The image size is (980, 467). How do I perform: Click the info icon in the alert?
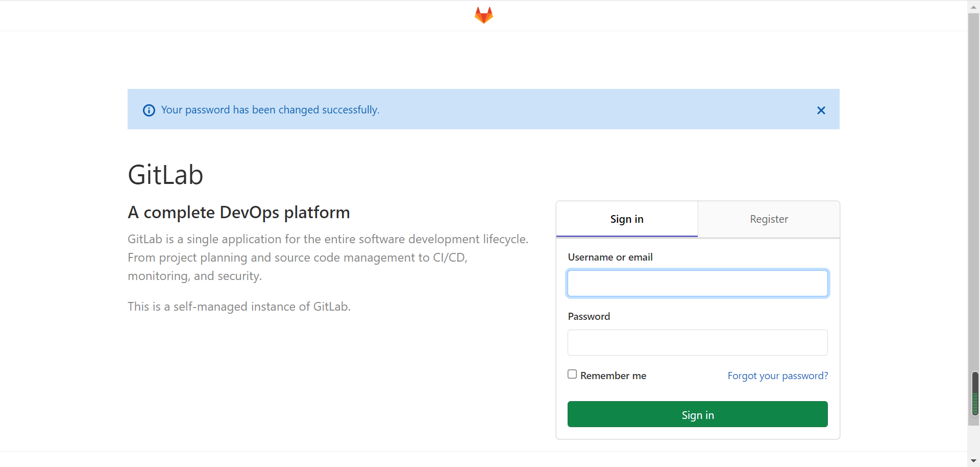pyautogui.click(x=149, y=110)
